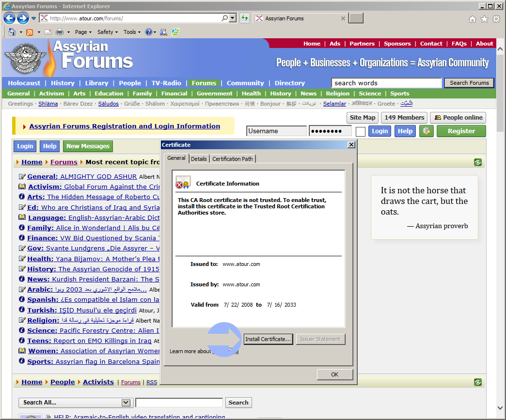Click the search words input field
Viewport: 506px width, 420px height.
[x=386, y=83]
